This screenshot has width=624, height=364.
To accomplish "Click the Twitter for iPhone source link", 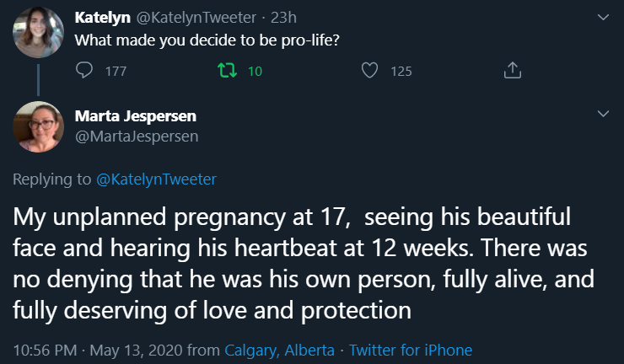I will click(411, 350).
